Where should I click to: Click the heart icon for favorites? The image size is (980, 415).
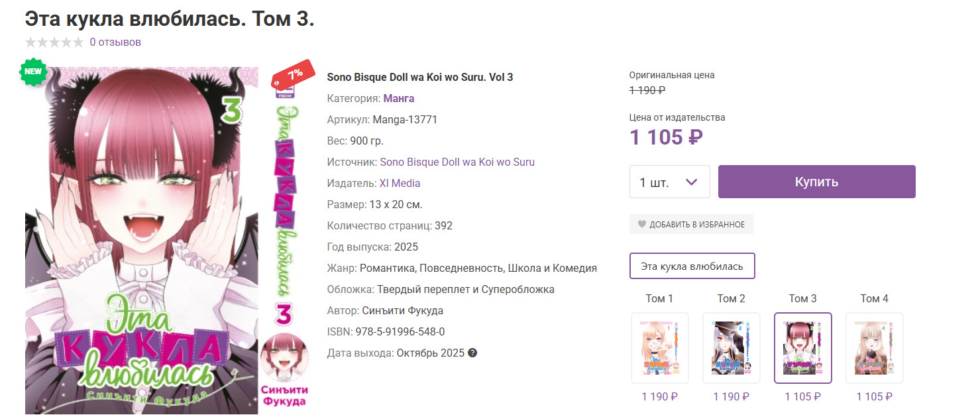pos(641,224)
